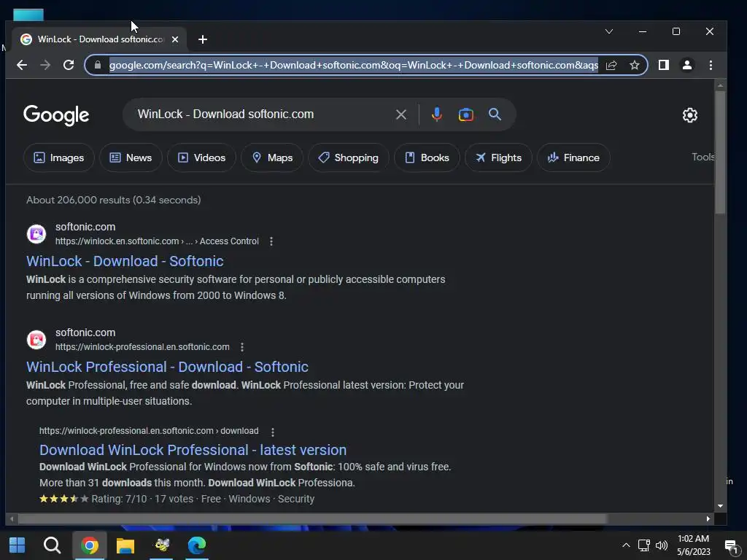Open Chrome three-dot customize menu
The width and height of the screenshot is (747, 560).
coord(711,65)
